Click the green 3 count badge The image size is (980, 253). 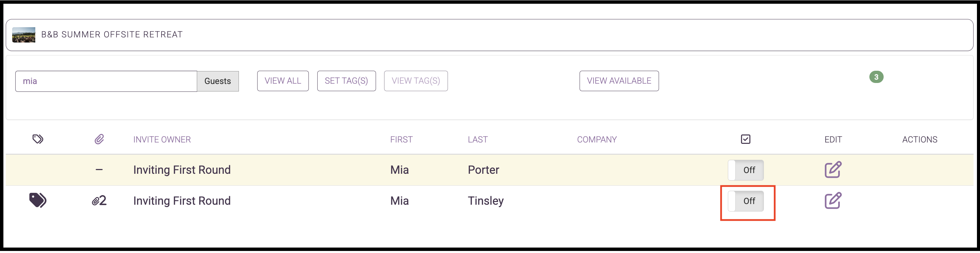point(876,77)
